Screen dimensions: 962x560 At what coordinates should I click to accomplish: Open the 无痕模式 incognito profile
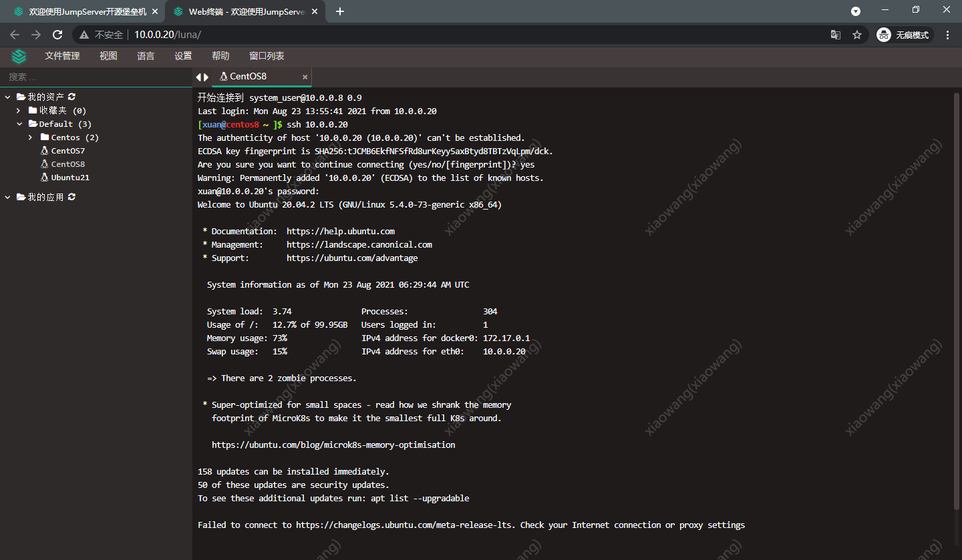[904, 35]
